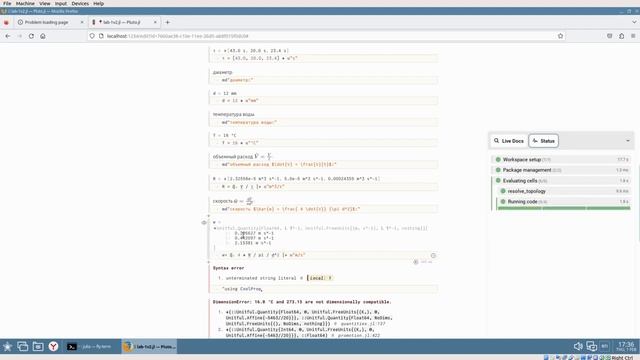The width and height of the screenshot is (640, 360).
Task: Open the window switcher taskbar icon
Action: (22, 347)
